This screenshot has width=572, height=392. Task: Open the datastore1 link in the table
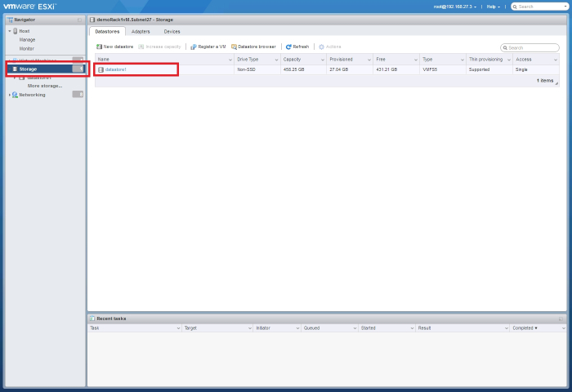(116, 69)
